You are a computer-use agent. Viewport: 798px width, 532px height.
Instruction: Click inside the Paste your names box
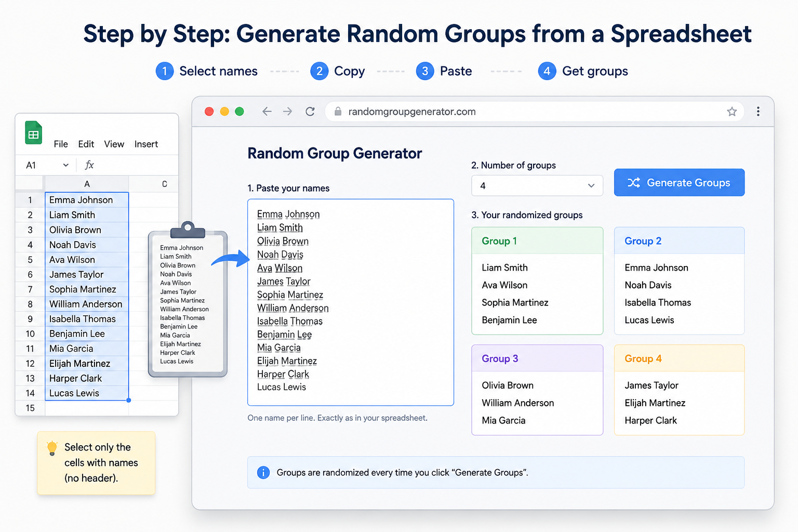351,302
